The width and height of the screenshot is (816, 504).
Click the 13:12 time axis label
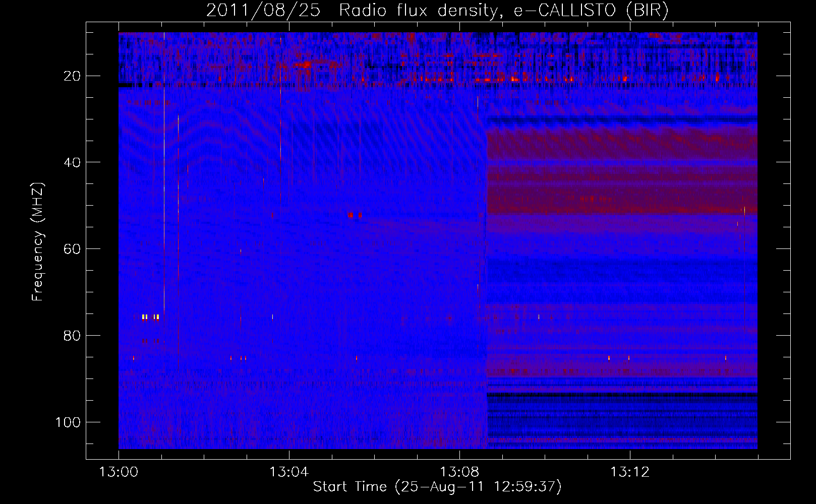click(x=630, y=472)
